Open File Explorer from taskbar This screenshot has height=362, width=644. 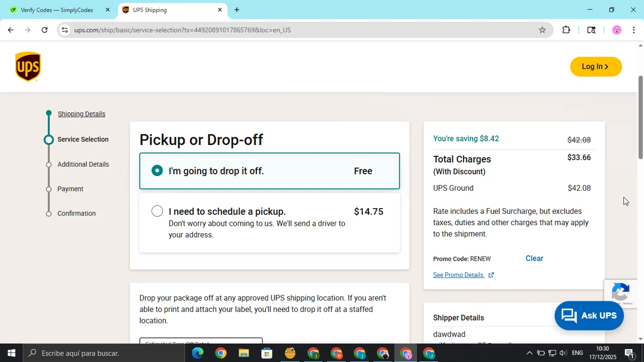pos(244,353)
